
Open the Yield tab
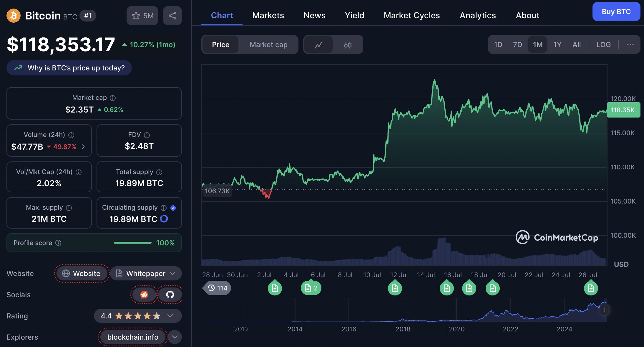[x=354, y=15]
